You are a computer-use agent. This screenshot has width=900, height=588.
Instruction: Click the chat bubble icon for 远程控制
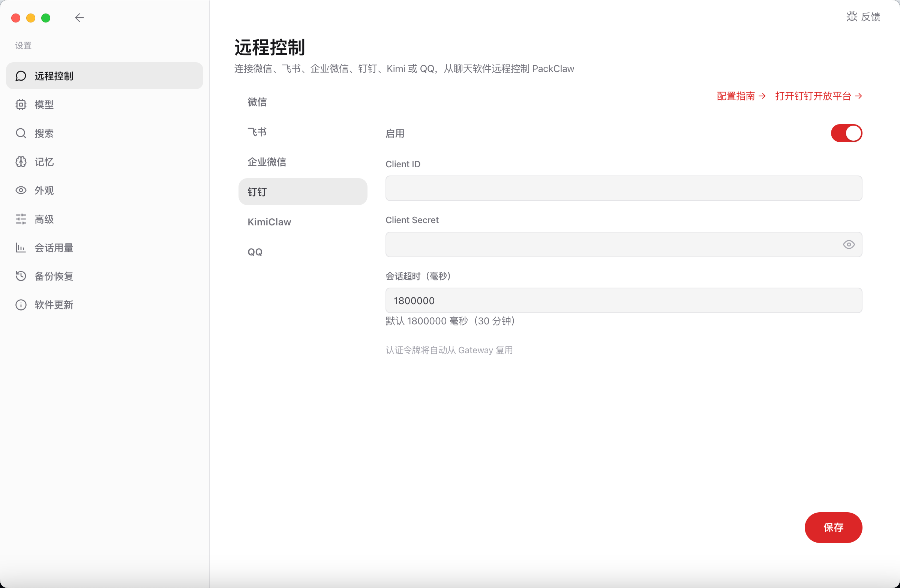click(21, 76)
